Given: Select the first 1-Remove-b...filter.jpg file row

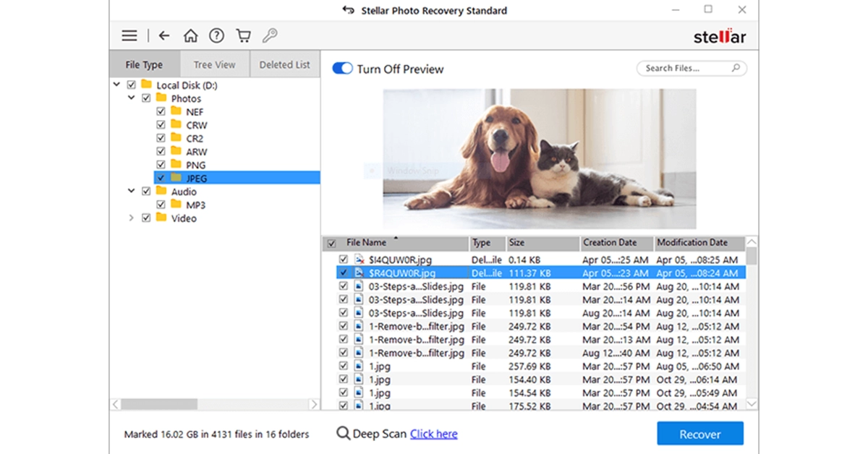Looking at the screenshot, I should (541, 326).
